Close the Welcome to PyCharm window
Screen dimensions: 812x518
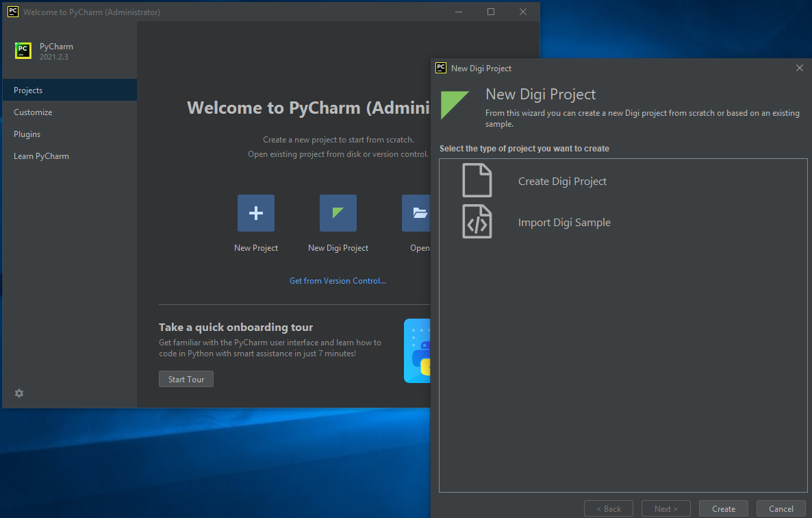click(523, 12)
